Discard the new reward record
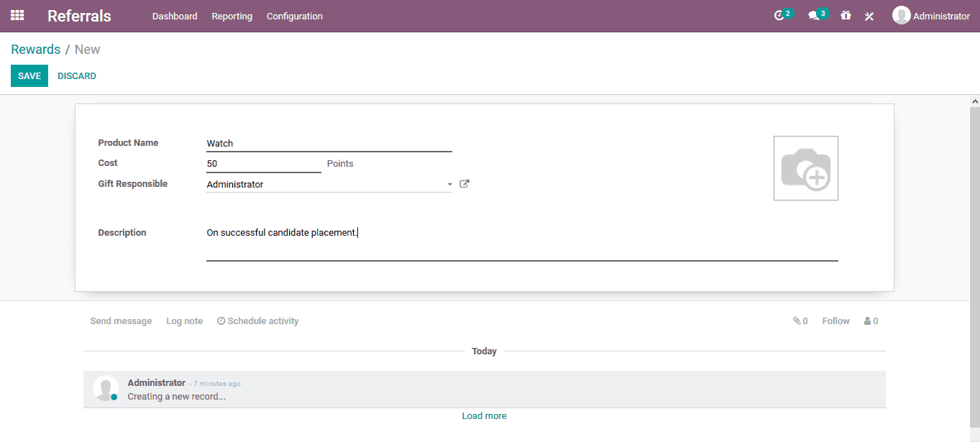Image resolution: width=980 pixels, height=442 pixels. 77,75
